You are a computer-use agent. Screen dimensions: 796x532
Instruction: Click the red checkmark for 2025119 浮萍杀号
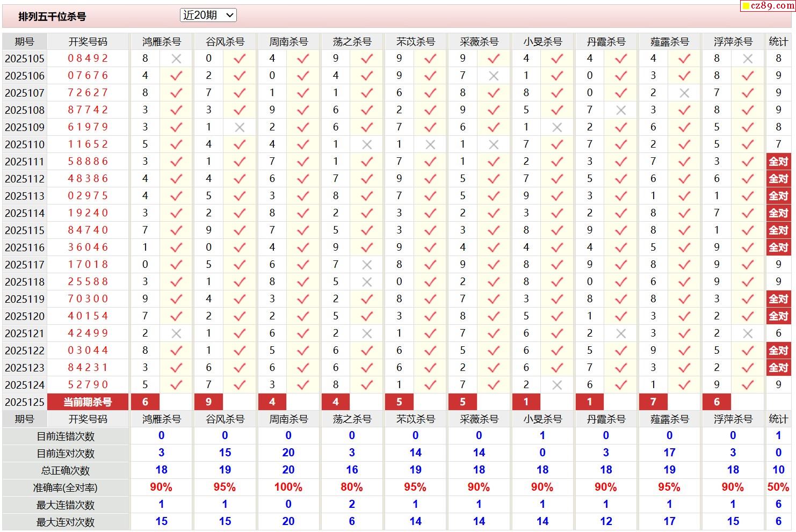point(748,299)
